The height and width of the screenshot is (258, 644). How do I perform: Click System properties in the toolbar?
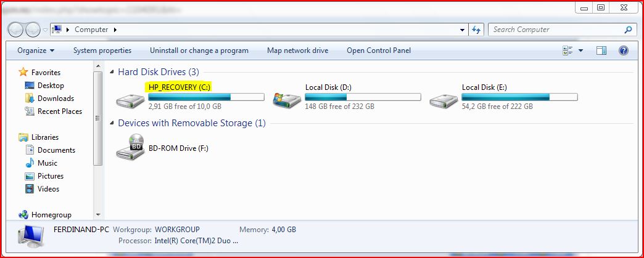[102, 50]
